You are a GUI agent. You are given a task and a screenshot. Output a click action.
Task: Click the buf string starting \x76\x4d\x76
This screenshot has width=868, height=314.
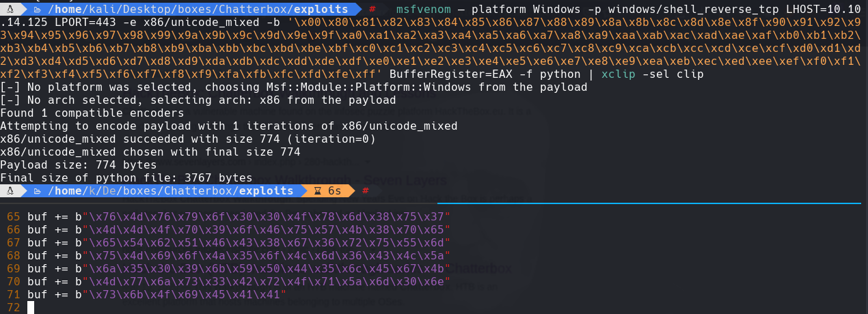tap(267, 216)
